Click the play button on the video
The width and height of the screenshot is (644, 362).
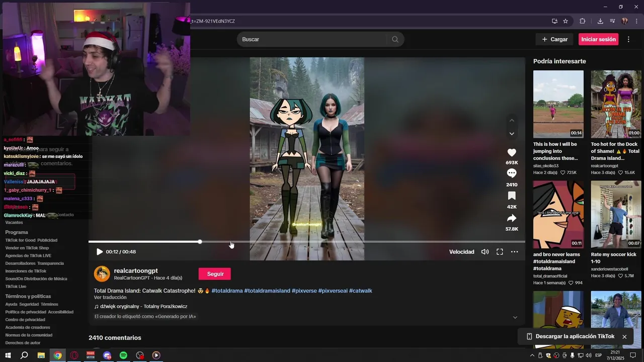coord(100,252)
